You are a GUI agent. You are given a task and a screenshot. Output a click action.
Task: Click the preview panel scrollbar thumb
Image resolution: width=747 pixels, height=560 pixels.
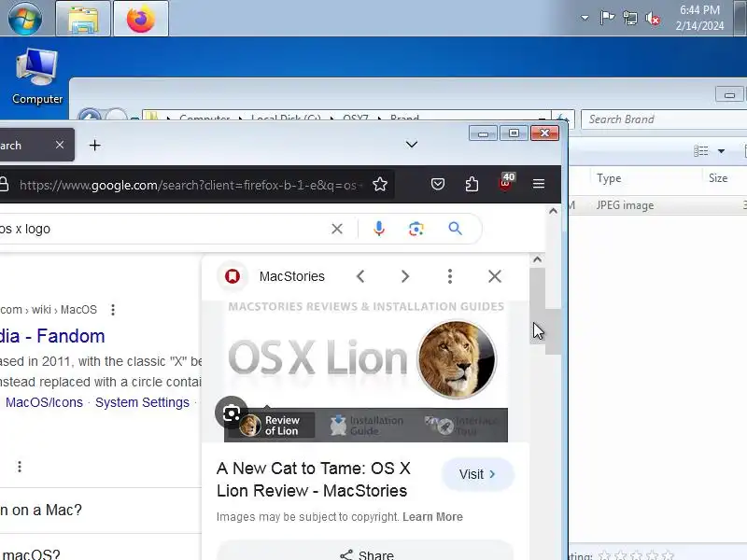point(537,305)
